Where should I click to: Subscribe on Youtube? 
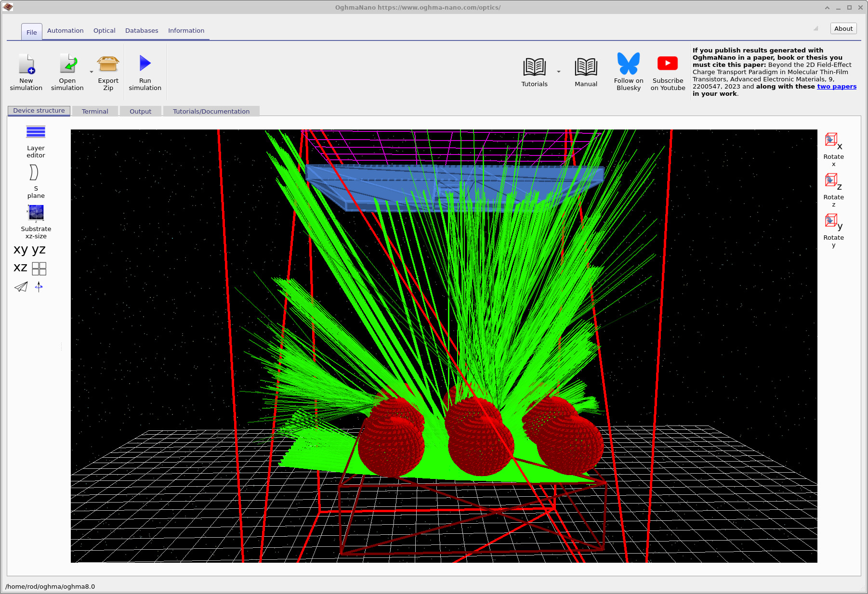pos(668,71)
